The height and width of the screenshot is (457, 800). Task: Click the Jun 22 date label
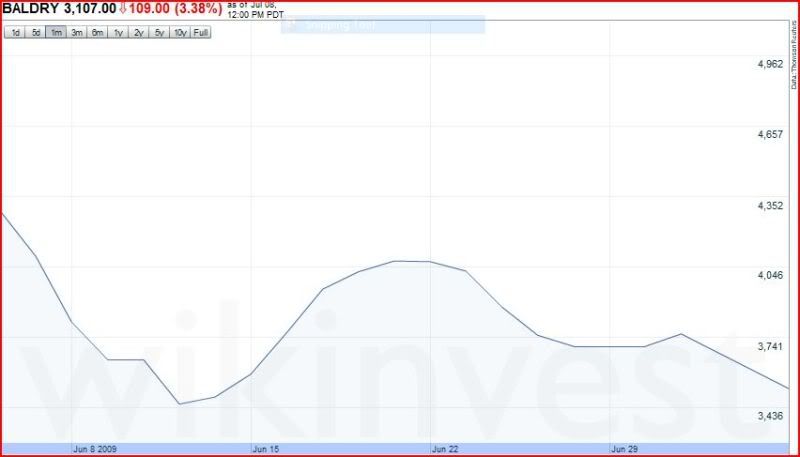point(445,449)
